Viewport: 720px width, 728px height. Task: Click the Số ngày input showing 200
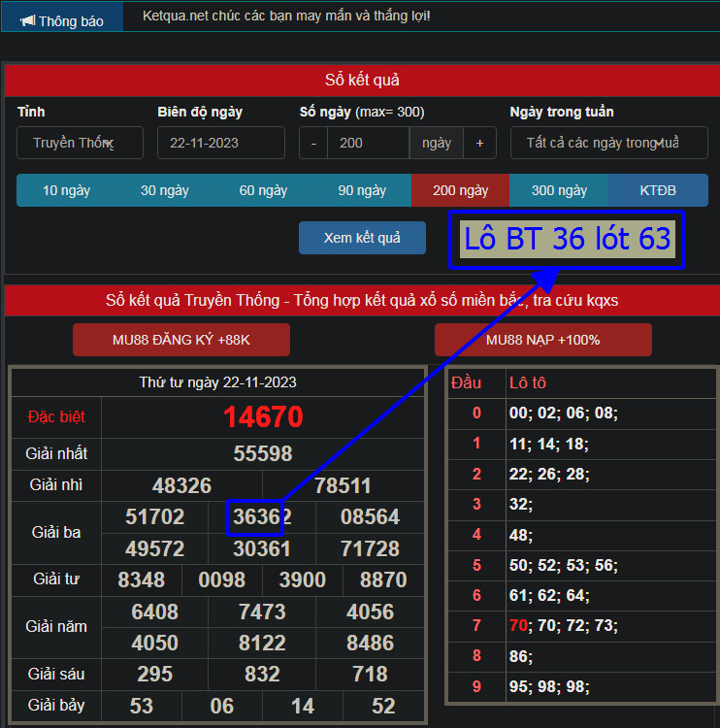[x=368, y=143]
